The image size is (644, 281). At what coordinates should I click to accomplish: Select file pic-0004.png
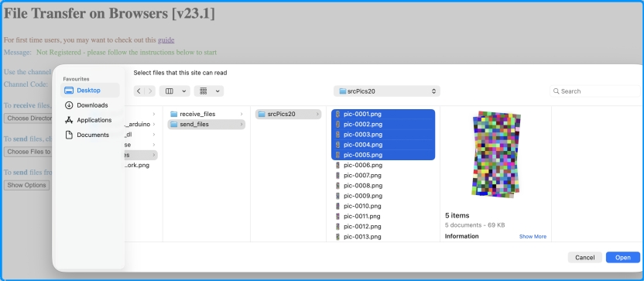pyautogui.click(x=383, y=145)
